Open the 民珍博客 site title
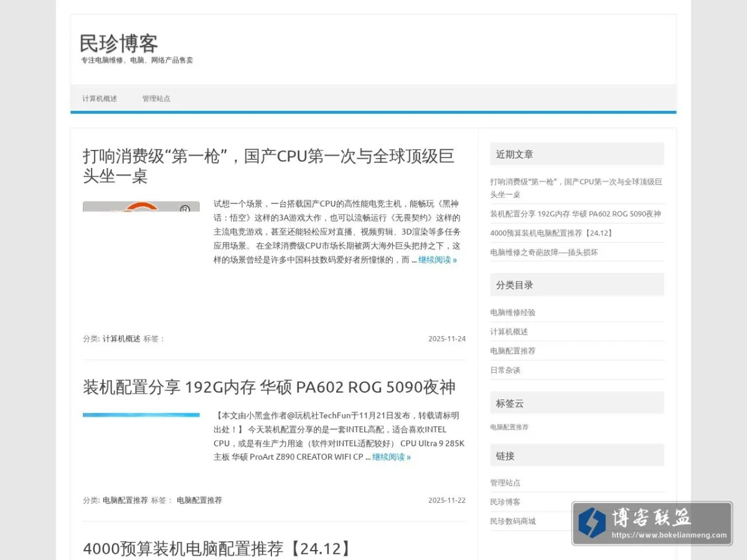This screenshot has height=560, width=747. click(119, 43)
